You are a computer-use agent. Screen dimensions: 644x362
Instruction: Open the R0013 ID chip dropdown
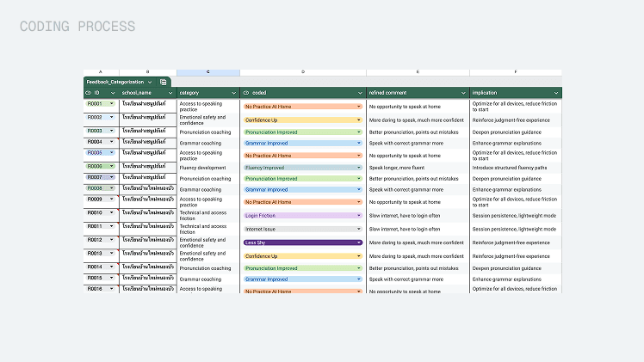111,254
